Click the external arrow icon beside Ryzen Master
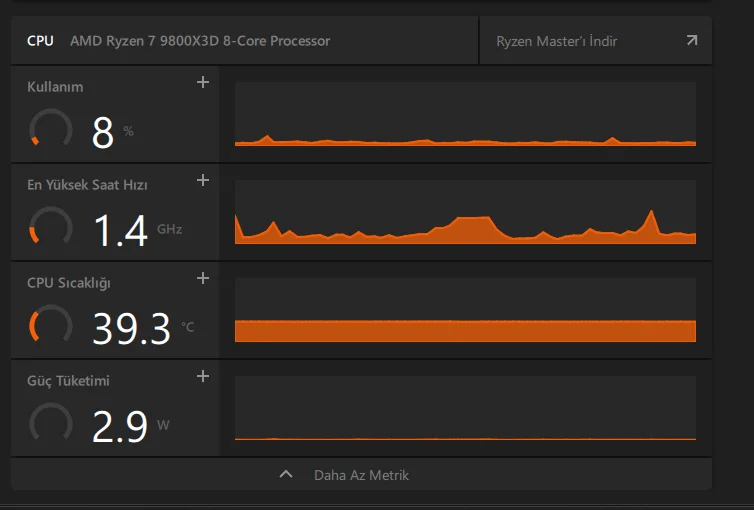Image resolution: width=754 pixels, height=510 pixels. pos(691,40)
